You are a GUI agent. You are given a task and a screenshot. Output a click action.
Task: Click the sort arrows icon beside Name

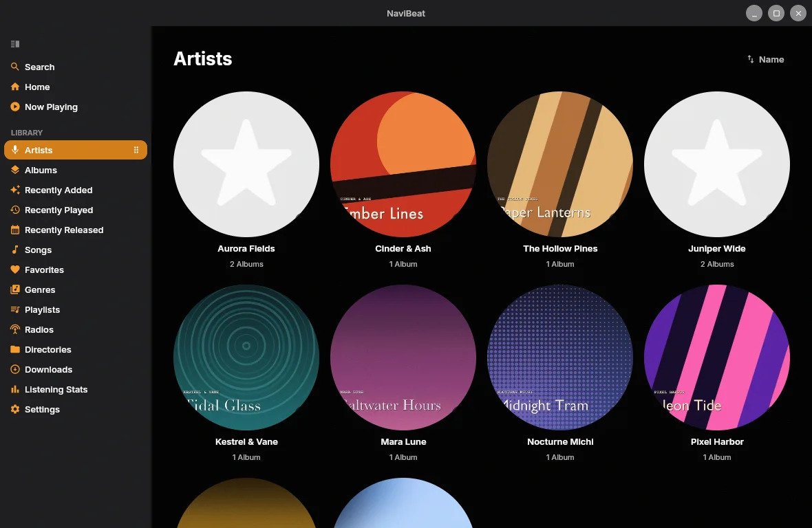coord(750,60)
